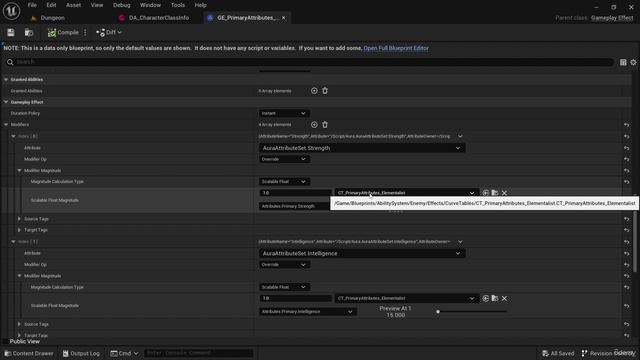Viewport: 640px width, 360px height.
Task: Edit the Strength scalable float 1.0 value
Action: 295,193
